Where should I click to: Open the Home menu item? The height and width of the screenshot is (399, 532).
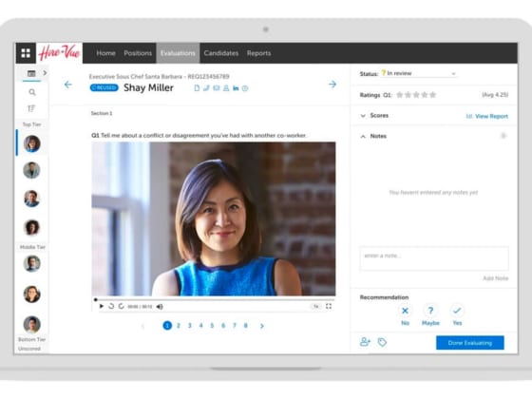coord(105,53)
